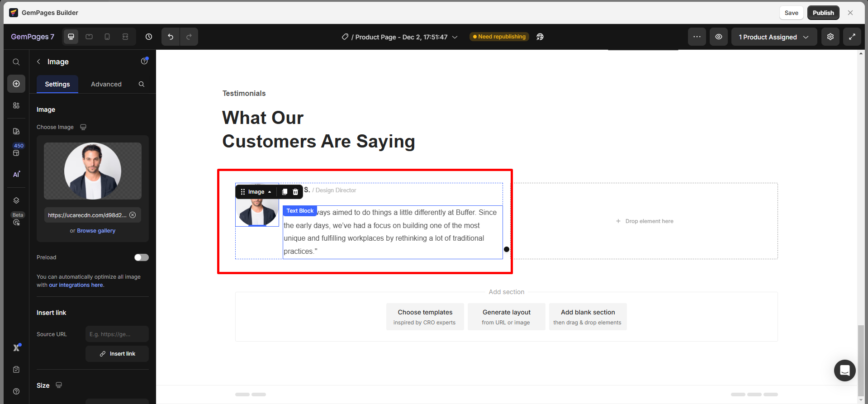The width and height of the screenshot is (868, 404).
Task: Click the undo arrow icon
Action: 171,37
